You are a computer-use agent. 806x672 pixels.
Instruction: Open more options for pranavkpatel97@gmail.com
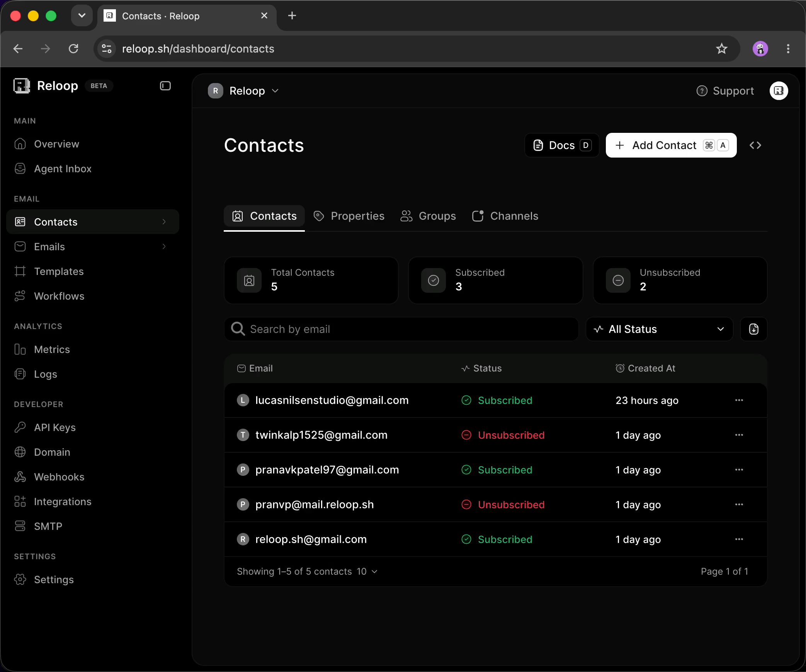click(x=739, y=470)
